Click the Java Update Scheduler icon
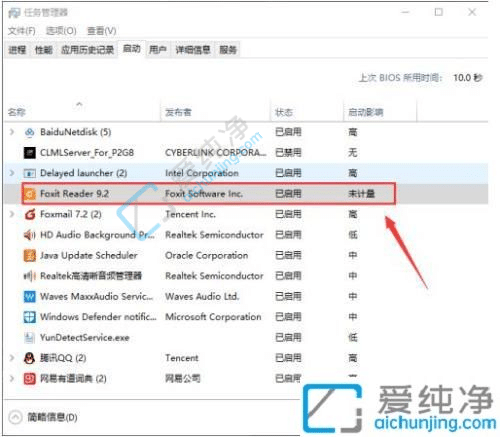 tap(29, 256)
